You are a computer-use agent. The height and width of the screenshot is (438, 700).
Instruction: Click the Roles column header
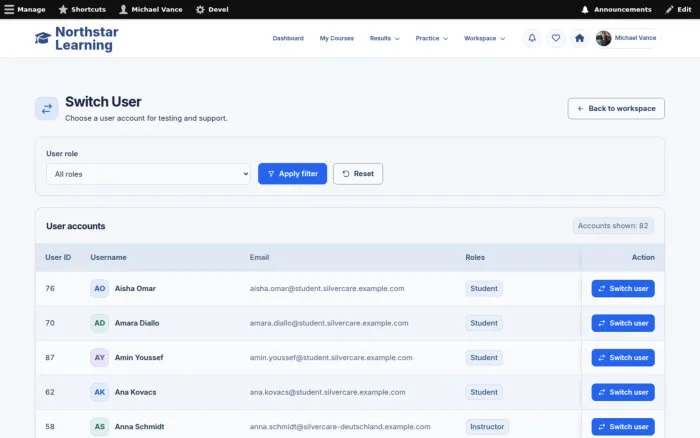point(475,258)
